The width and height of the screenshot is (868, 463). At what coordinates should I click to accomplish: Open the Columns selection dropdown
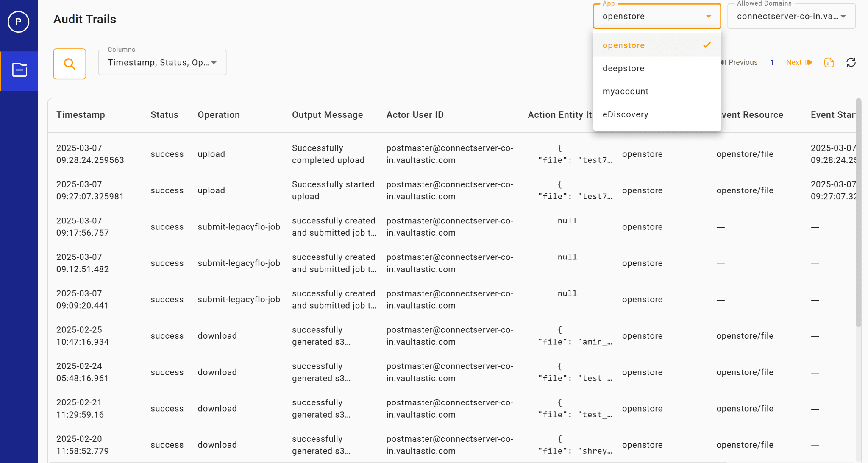pyautogui.click(x=162, y=63)
